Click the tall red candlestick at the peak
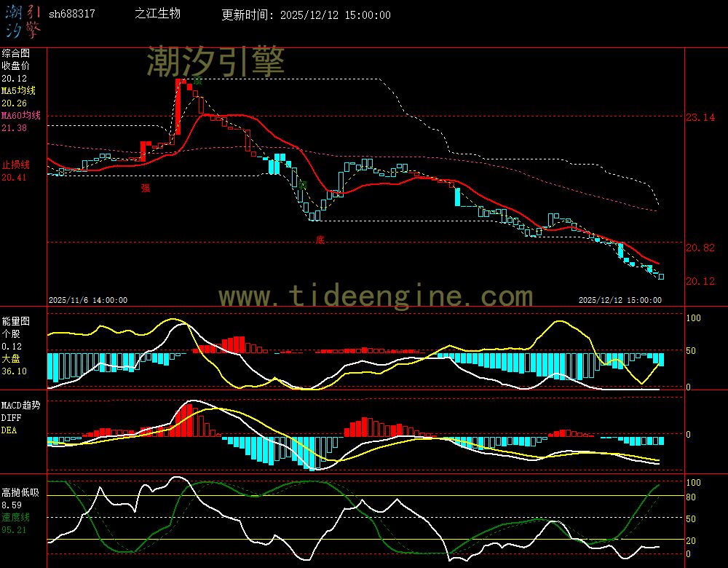The height and width of the screenshot is (568, 728). tap(178, 106)
